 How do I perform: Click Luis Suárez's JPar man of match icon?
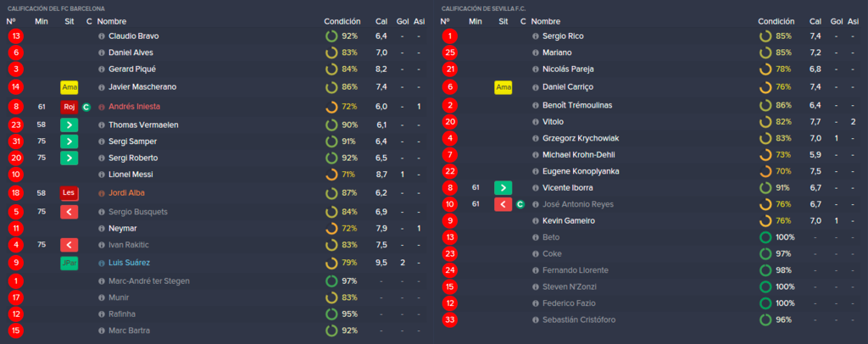(70, 264)
